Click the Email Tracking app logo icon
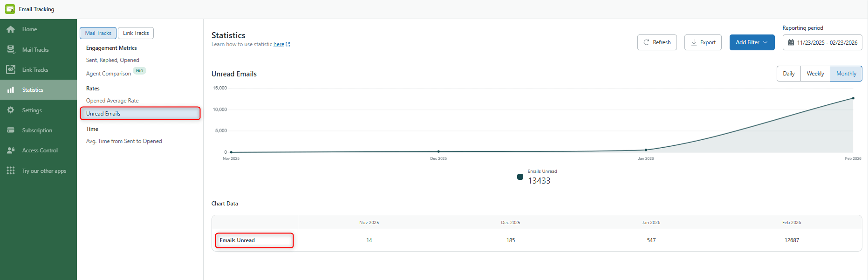 (x=10, y=9)
